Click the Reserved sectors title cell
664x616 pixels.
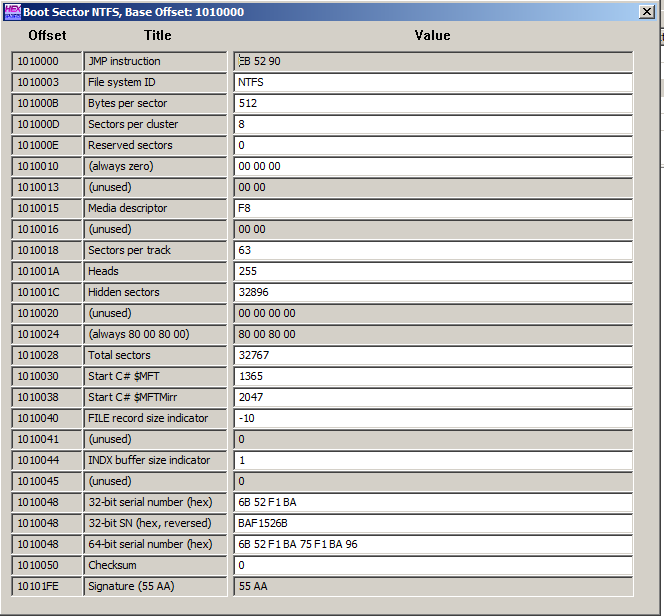pyautogui.click(x=155, y=145)
